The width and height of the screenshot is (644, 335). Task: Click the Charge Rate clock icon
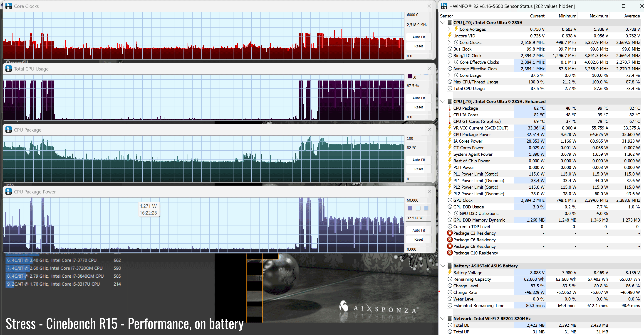[450, 292]
